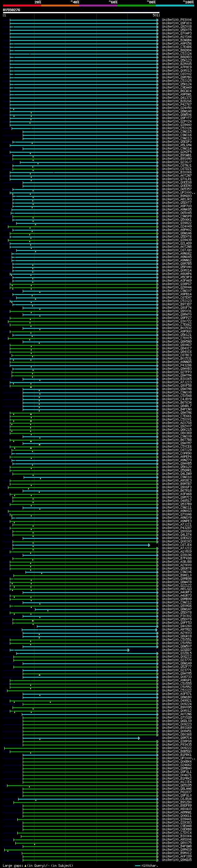The height and width of the screenshot is (868, 197).
Task: Select subject label UniRef100_A7P8C9
Action: (x=177, y=67)
